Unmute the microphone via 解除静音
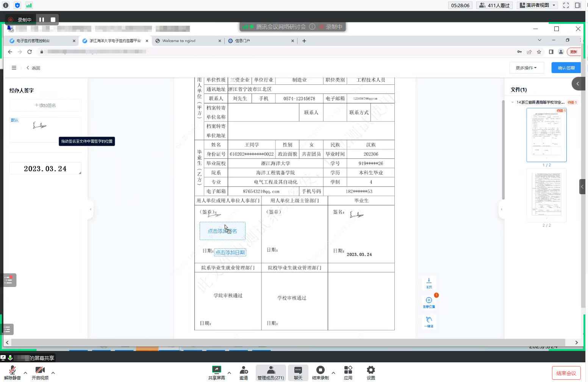Image resolution: width=588 pixels, height=382 pixels. click(x=13, y=373)
